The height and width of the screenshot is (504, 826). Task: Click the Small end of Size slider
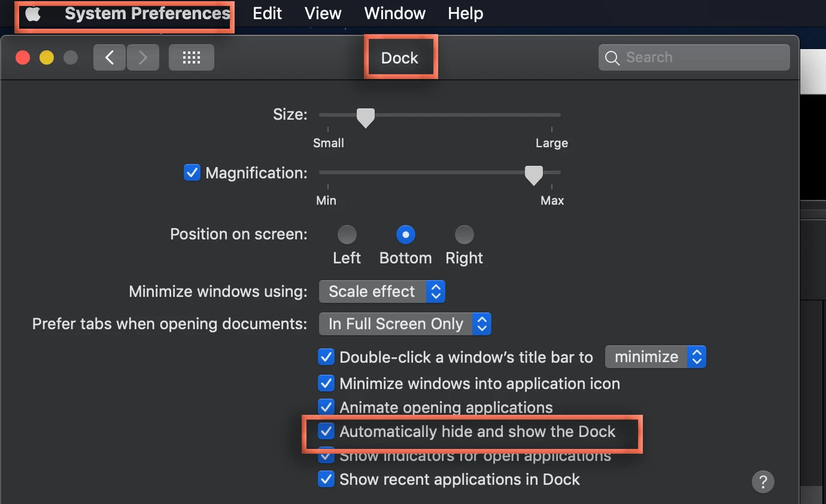(x=329, y=143)
